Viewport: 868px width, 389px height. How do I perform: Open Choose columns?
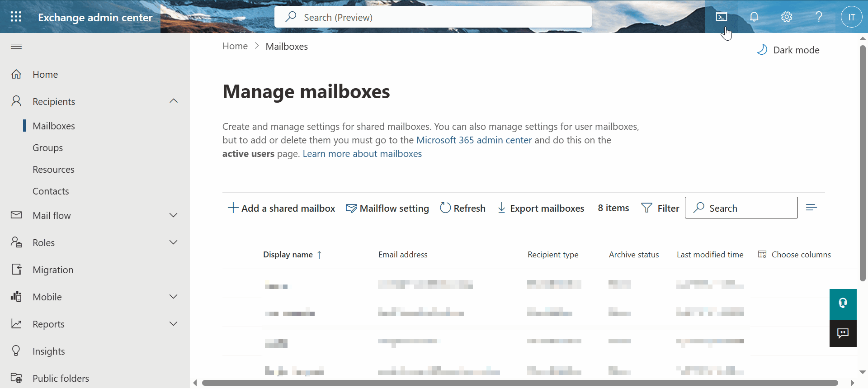(x=794, y=255)
